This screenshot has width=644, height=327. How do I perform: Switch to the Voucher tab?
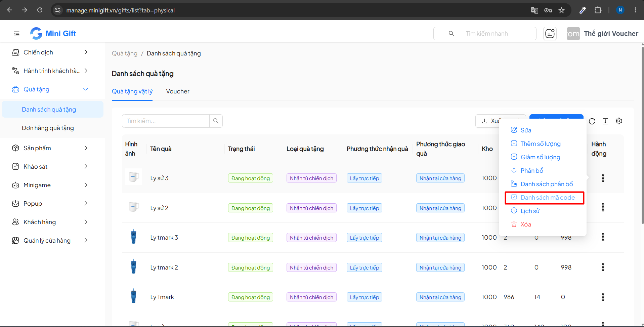pos(178,91)
